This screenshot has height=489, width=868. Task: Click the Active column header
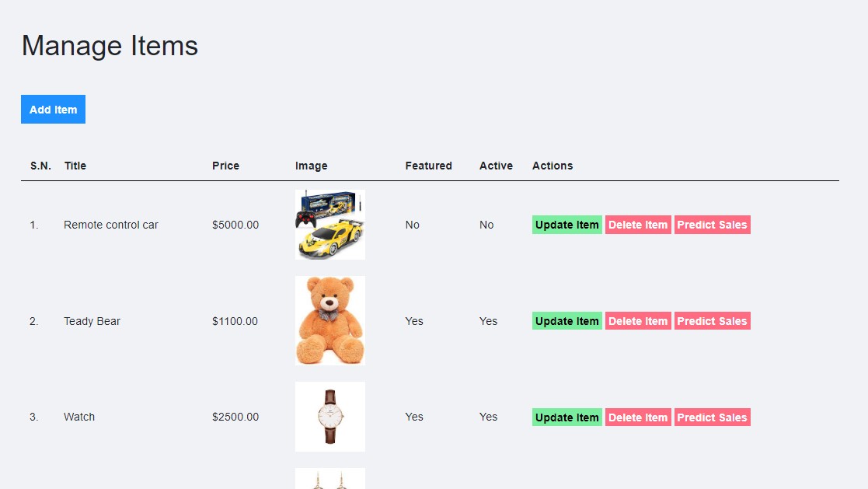pyautogui.click(x=496, y=166)
